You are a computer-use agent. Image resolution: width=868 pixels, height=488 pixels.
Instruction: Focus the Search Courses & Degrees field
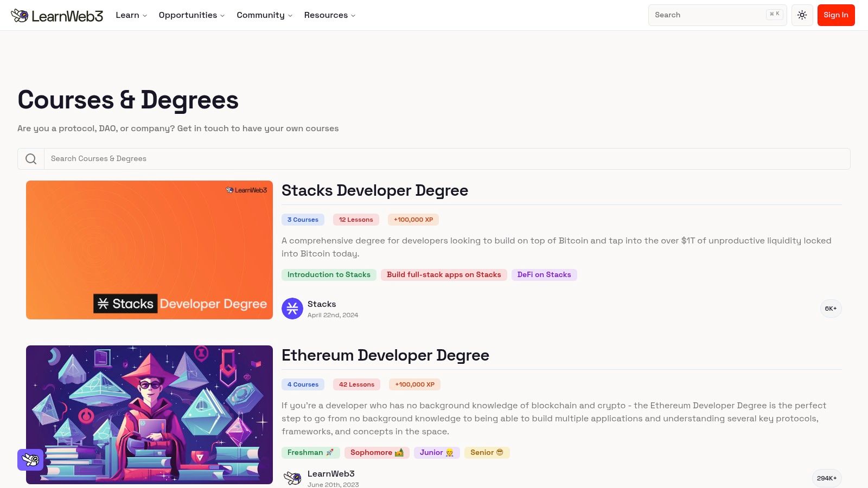(x=447, y=159)
